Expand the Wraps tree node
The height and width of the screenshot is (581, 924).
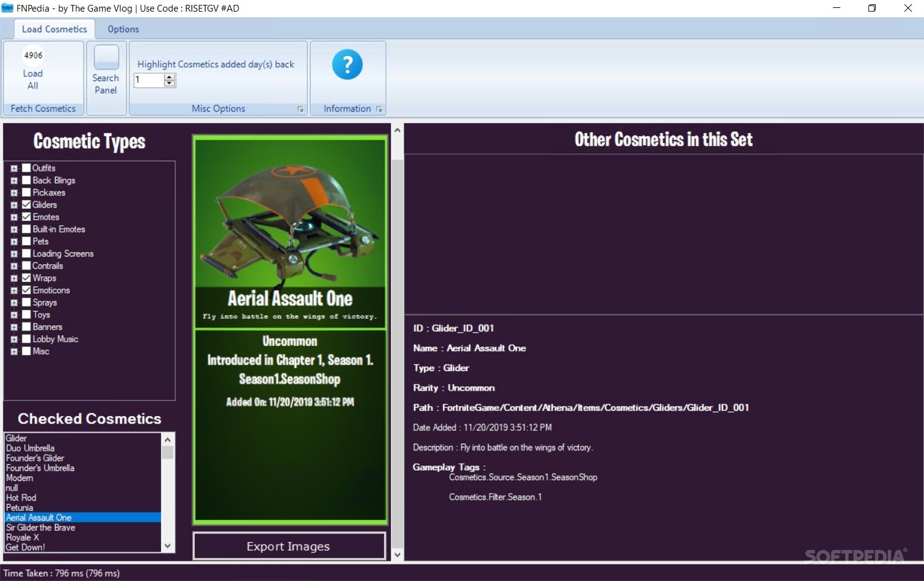[14, 278]
